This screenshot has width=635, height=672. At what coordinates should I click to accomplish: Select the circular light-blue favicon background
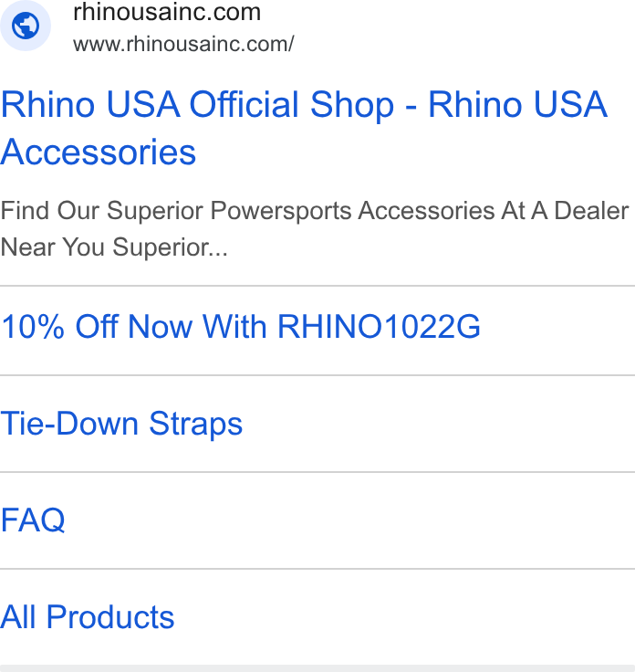coord(26,26)
